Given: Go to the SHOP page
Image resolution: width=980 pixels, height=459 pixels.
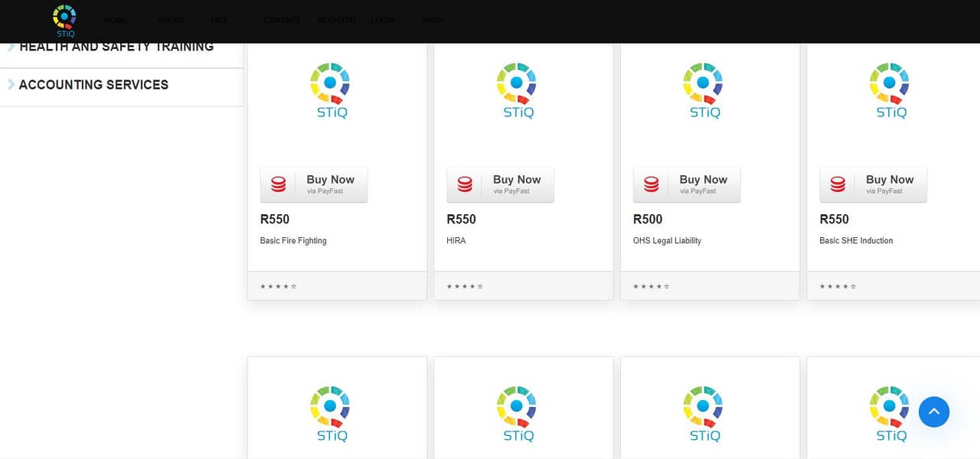Looking at the screenshot, I should 432,20.
